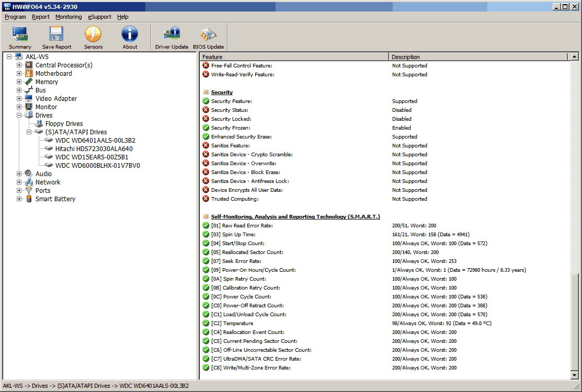Viewport: 582px width, 392px height.
Task: Click the scrollbar down arrow
Action: tap(574, 375)
